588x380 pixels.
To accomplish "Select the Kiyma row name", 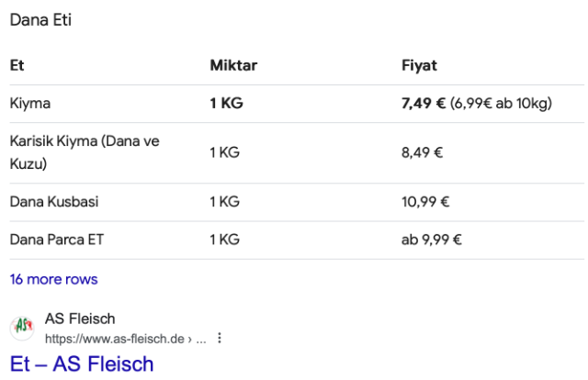I will tap(30, 103).
